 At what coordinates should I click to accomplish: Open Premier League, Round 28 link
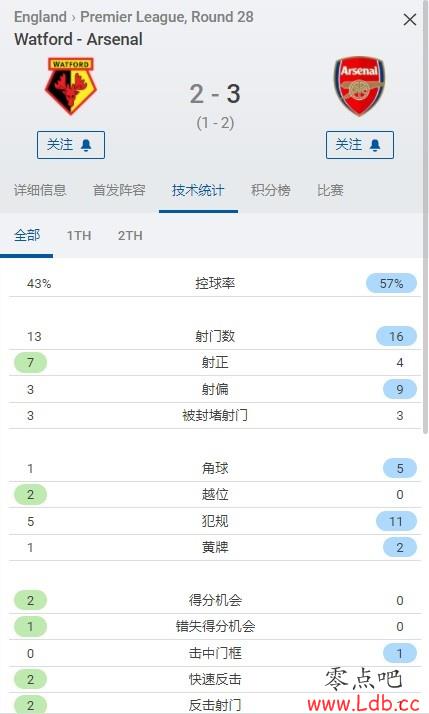click(x=167, y=17)
